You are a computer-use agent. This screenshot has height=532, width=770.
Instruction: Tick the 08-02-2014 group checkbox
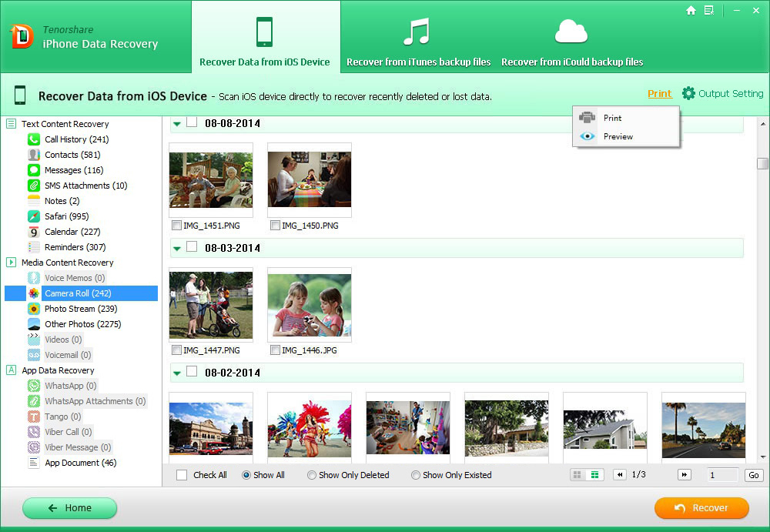(192, 371)
